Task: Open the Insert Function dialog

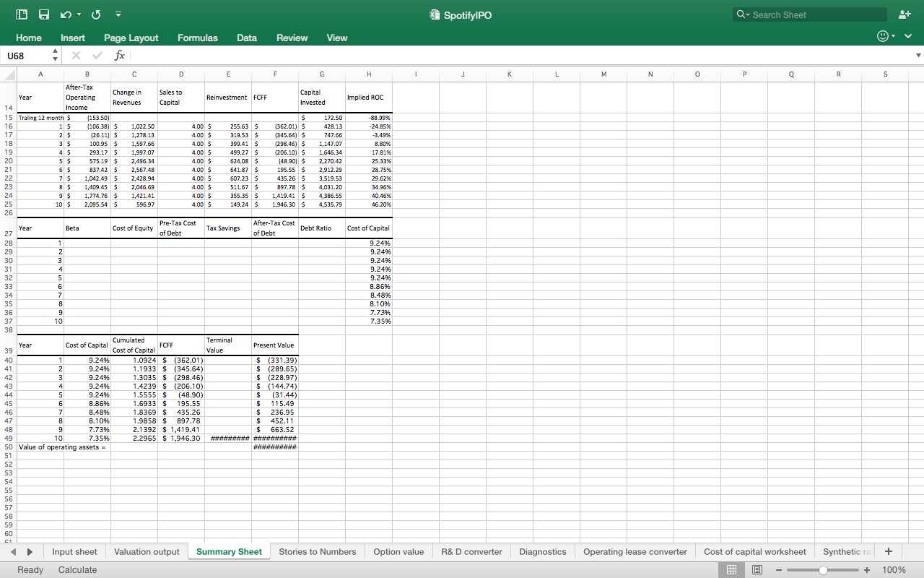Action: (120, 55)
